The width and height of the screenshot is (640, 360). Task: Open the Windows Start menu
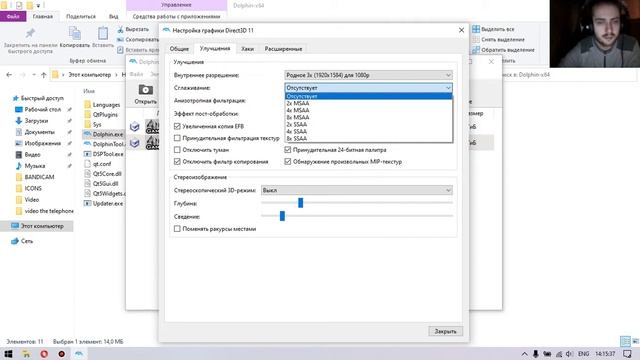click(8, 354)
